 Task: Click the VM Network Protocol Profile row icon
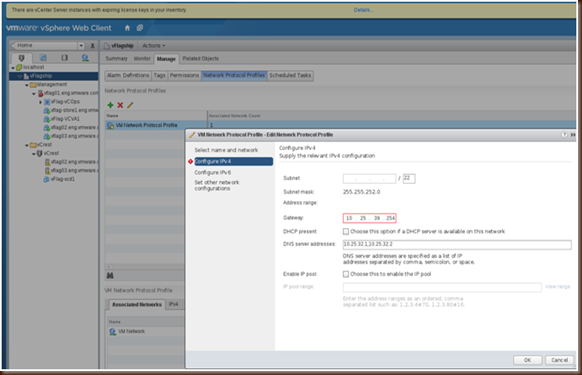pyautogui.click(x=110, y=125)
